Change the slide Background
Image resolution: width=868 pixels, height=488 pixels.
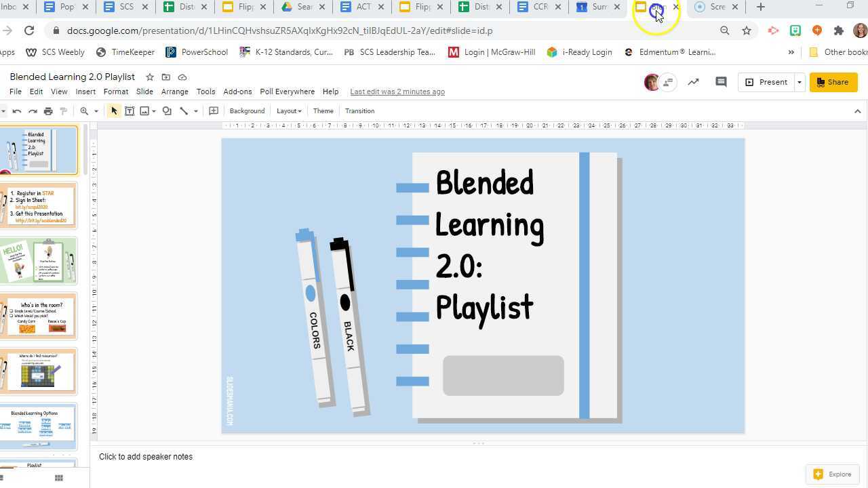(x=247, y=110)
